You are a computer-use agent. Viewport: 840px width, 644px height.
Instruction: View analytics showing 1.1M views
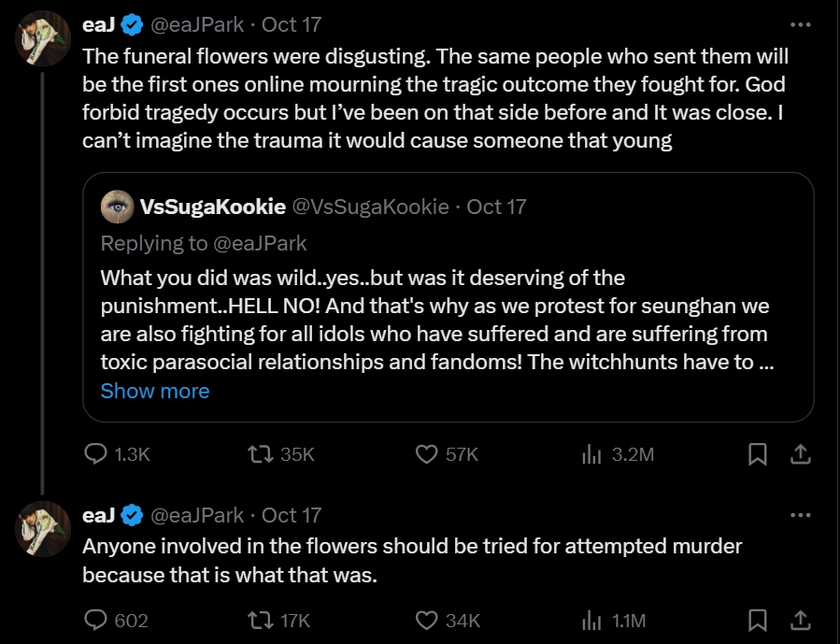pos(591,620)
